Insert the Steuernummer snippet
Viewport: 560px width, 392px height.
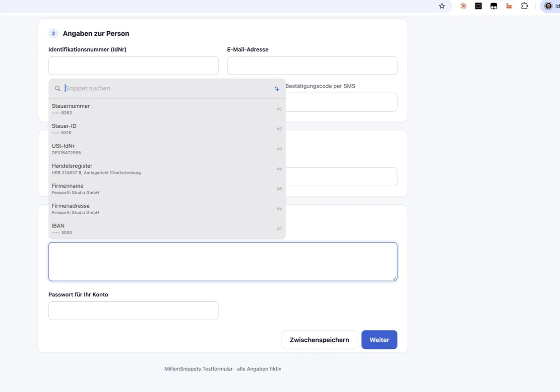click(167, 109)
